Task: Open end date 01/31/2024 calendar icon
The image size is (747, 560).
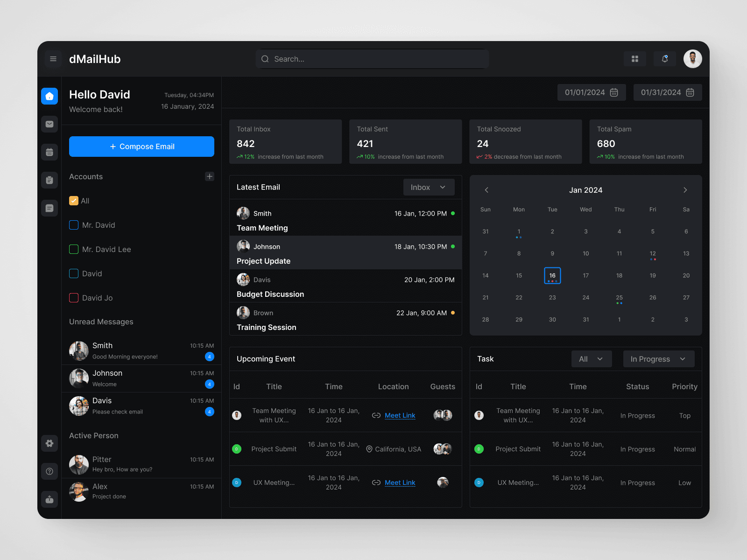Action: coord(690,92)
